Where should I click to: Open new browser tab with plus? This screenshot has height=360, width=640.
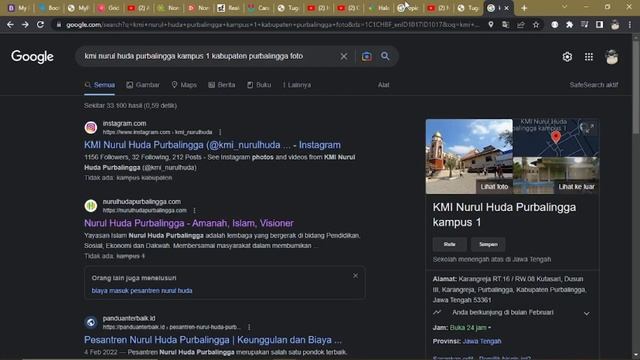click(x=524, y=8)
